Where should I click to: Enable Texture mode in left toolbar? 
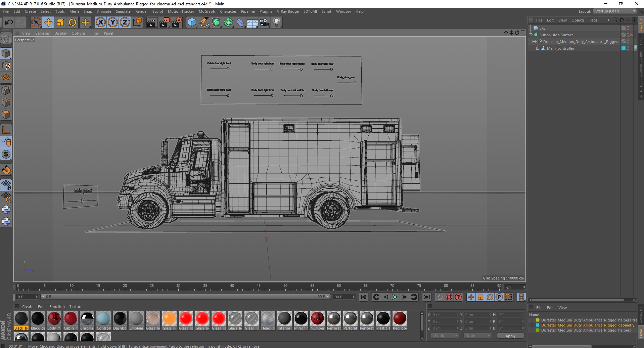pos(6,66)
